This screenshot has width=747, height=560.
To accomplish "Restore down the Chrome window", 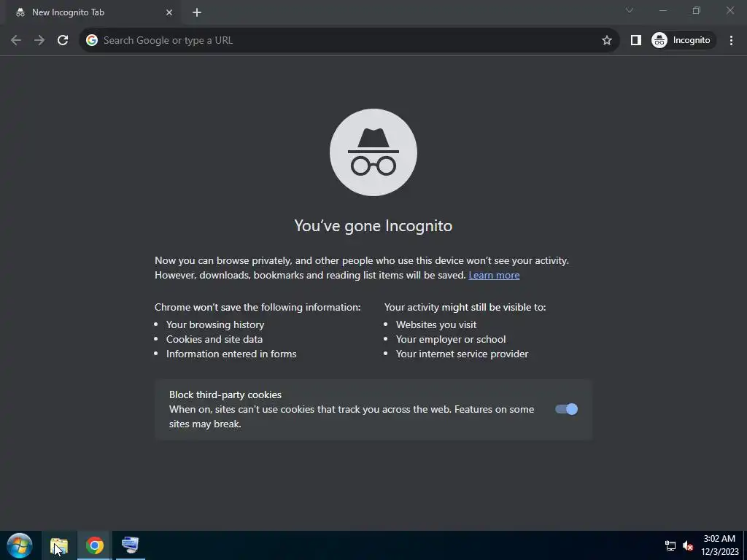I will pyautogui.click(x=697, y=10).
